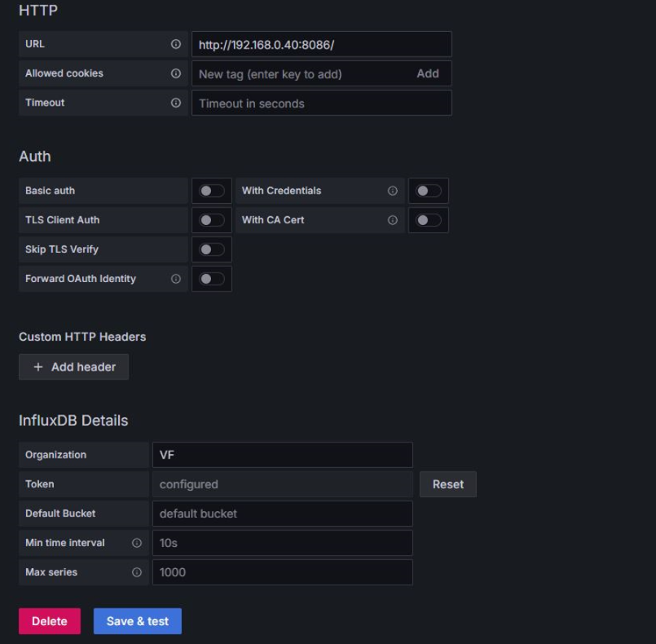Click the red Delete button
This screenshot has width=656, height=644.
[50, 621]
